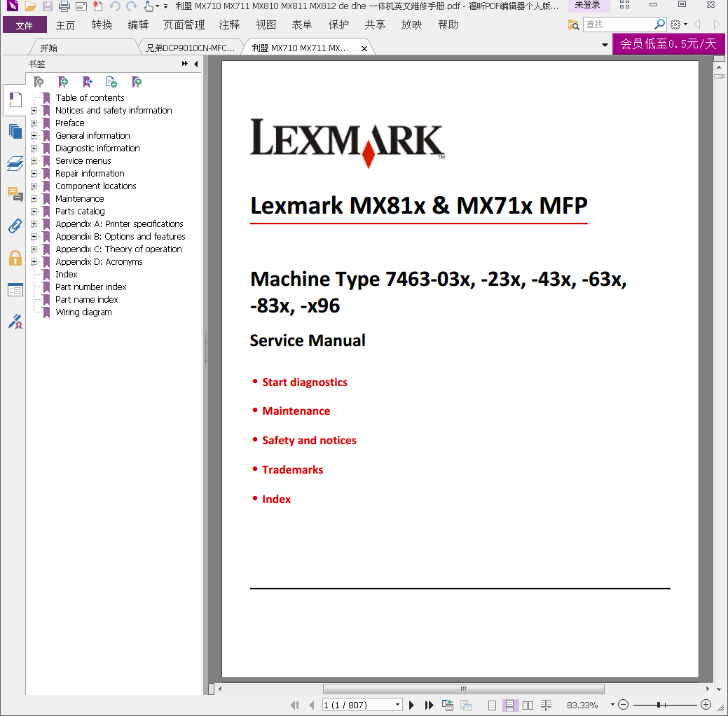Open the security lock panel
This screenshot has height=716, width=728.
(x=15, y=258)
